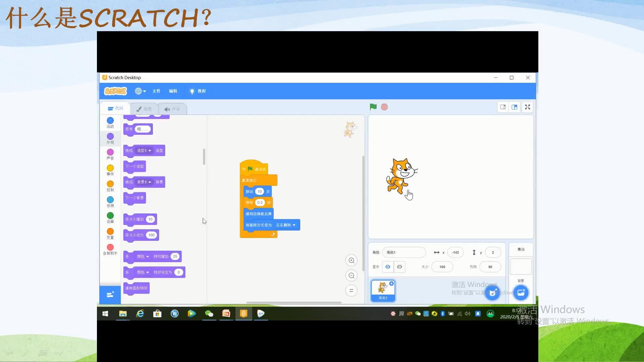Click the green flag hat block

[x=254, y=169]
